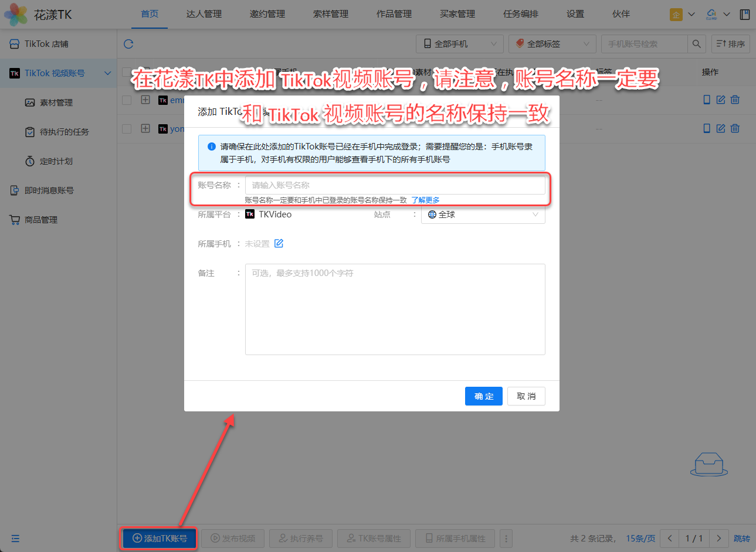
Task: Click the 账号名称 input field
Action: [395, 185]
